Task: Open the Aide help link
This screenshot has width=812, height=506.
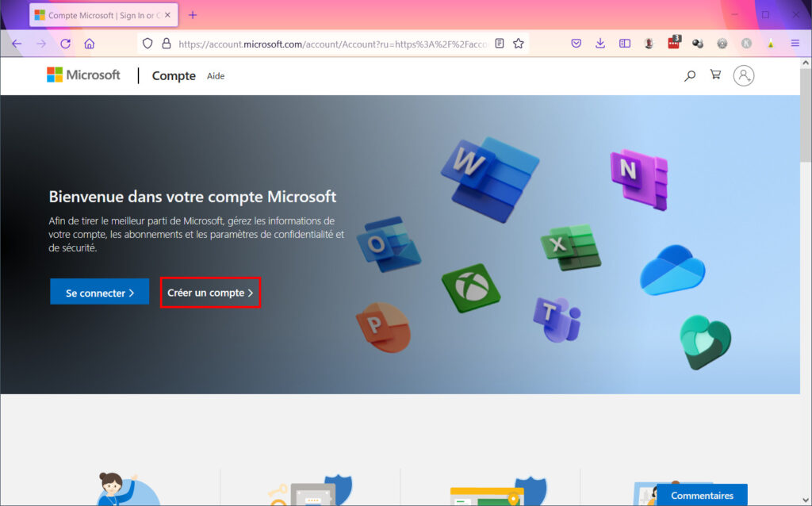Action: pyautogui.click(x=216, y=76)
